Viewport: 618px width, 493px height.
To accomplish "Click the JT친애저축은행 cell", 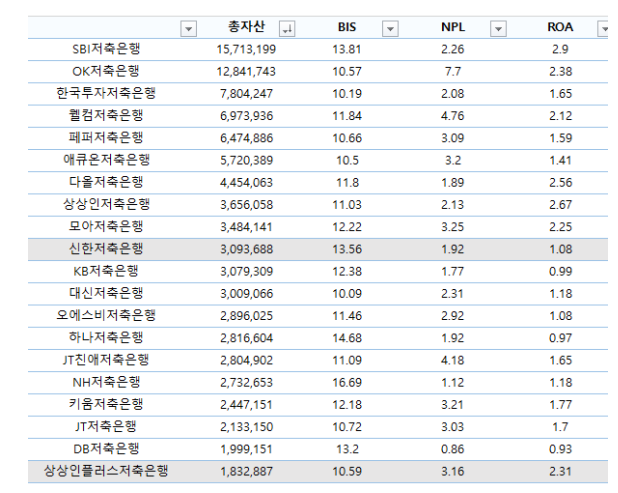I will coord(106,359).
